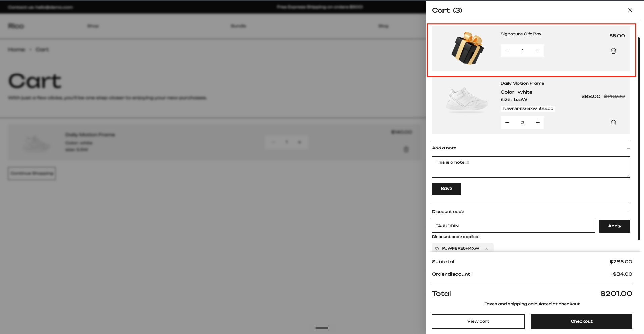The image size is (644, 334).
Task: Collapse the Discount code section
Action: (628, 212)
